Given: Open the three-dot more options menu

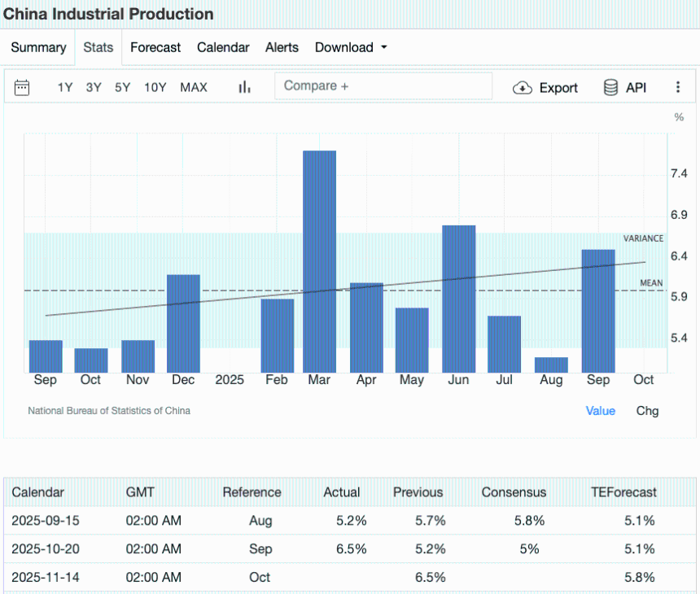Looking at the screenshot, I should click(x=678, y=88).
